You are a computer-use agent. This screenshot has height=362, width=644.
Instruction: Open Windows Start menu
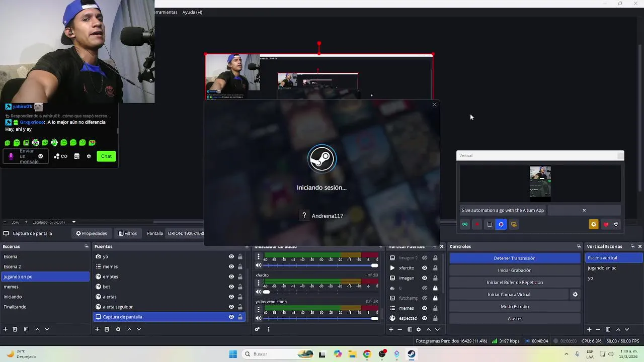pos(233,354)
